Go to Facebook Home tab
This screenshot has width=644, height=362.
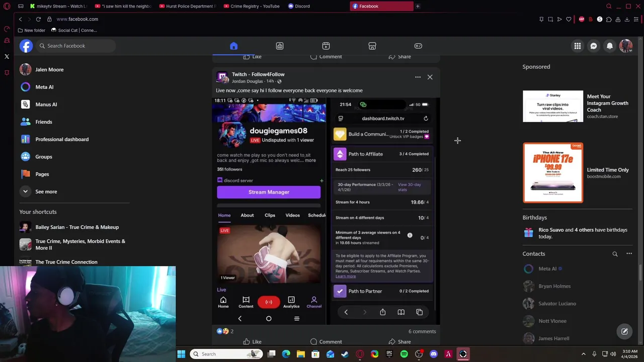coord(233,46)
